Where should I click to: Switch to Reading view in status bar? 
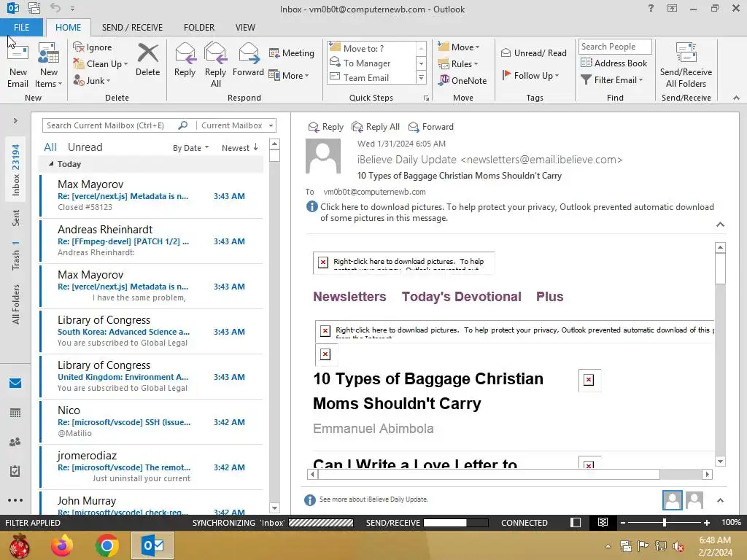603,522
